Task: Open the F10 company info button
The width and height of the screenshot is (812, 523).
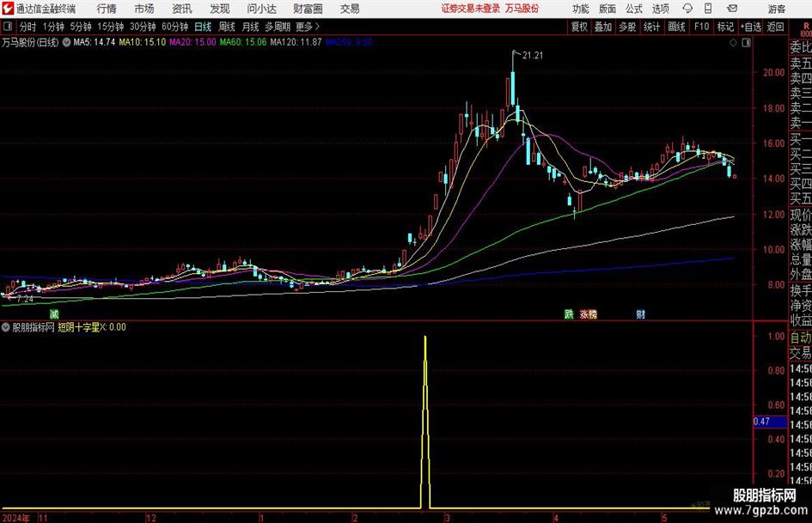Action: pyautogui.click(x=701, y=27)
